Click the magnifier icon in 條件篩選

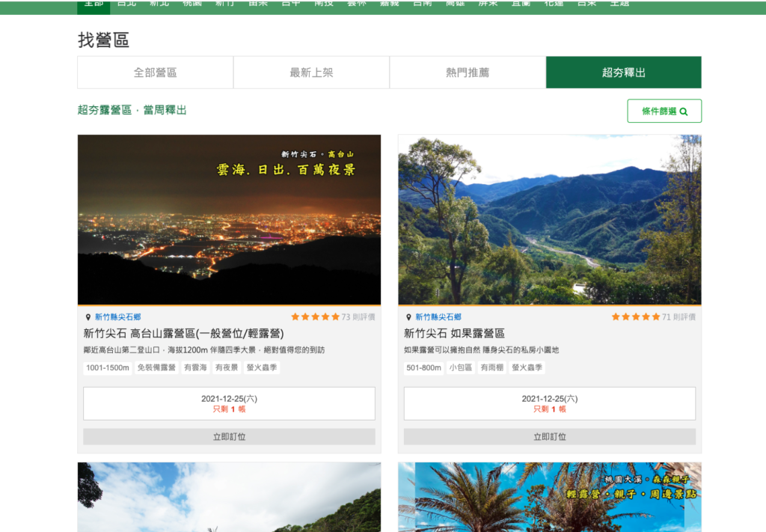pos(684,111)
